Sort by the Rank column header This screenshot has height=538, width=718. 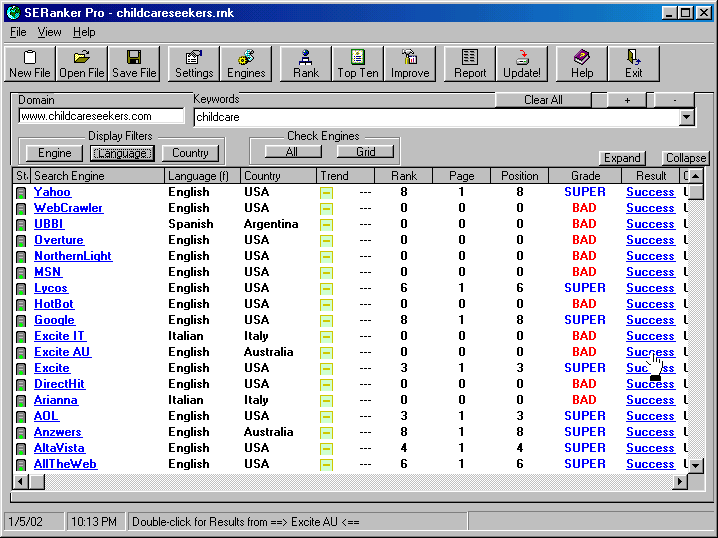[x=403, y=176]
